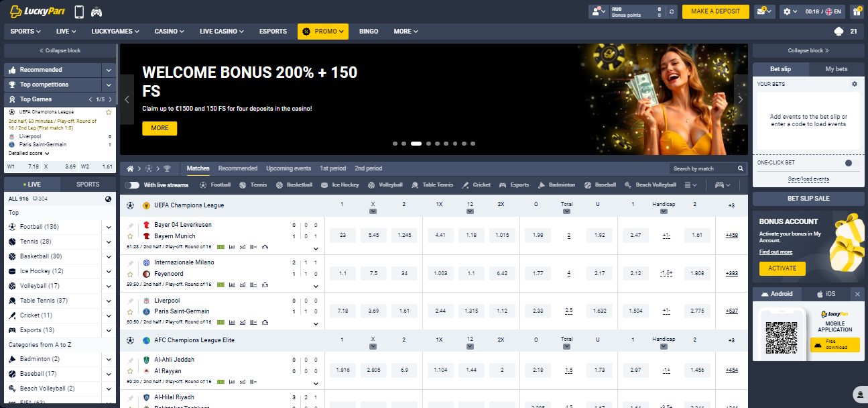The image size is (868, 408).
Task: Expand the Recommended block
Action: (109, 70)
